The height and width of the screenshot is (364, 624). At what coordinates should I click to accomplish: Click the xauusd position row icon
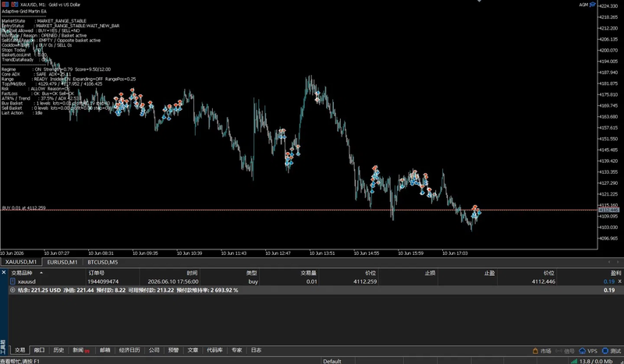point(12,281)
